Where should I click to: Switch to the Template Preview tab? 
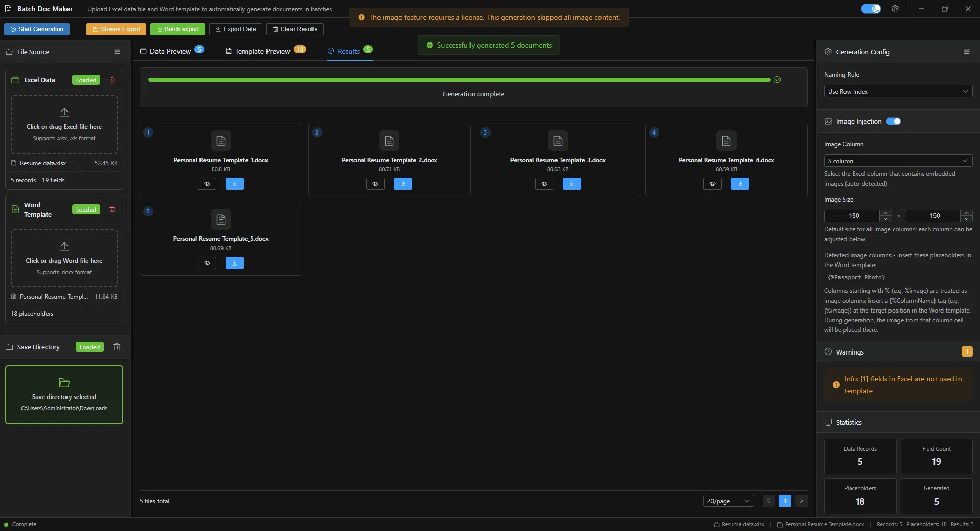265,51
